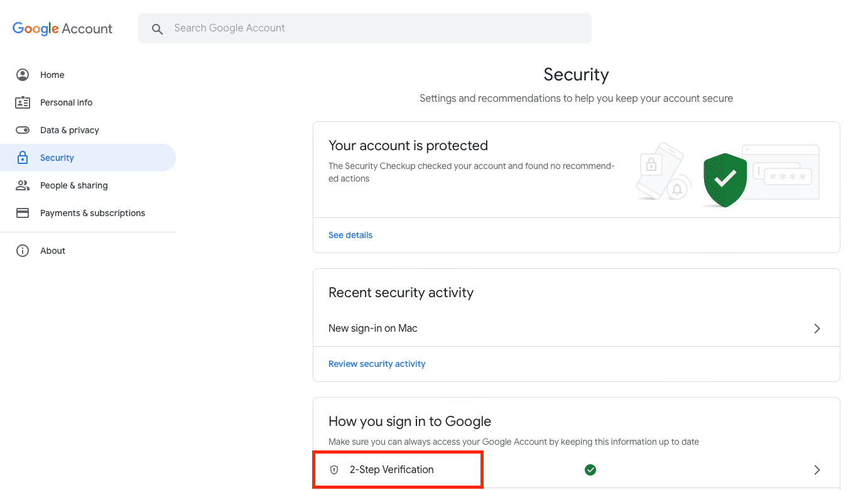Click the green check next to 2-Step Verification
Screen dimensions: 868x490
(590, 470)
